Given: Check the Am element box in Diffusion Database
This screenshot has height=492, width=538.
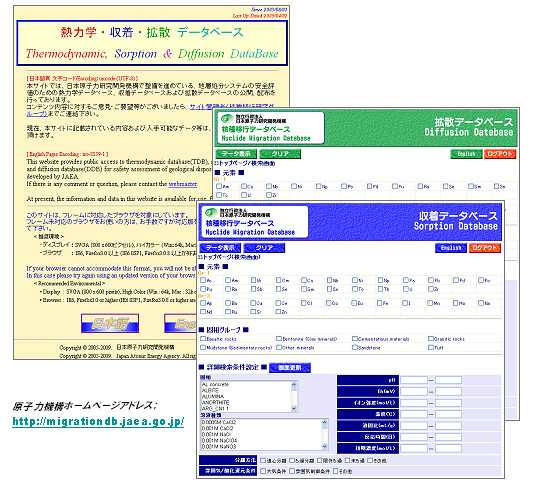Looking at the screenshot, I should (x=219, y=186).
